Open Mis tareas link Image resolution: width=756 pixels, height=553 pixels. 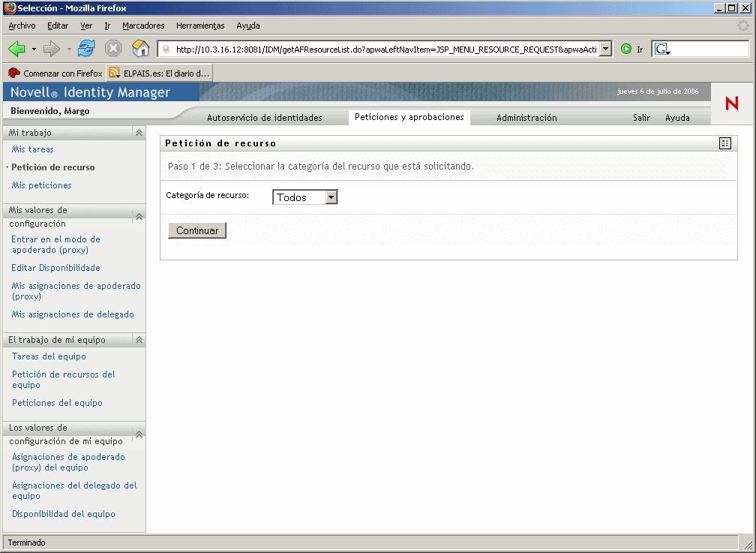pyautogui.click(x=32, y=149)
